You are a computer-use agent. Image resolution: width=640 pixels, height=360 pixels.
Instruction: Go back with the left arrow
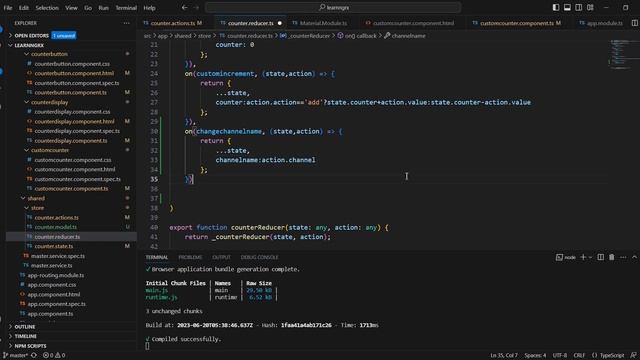point(184,7)
